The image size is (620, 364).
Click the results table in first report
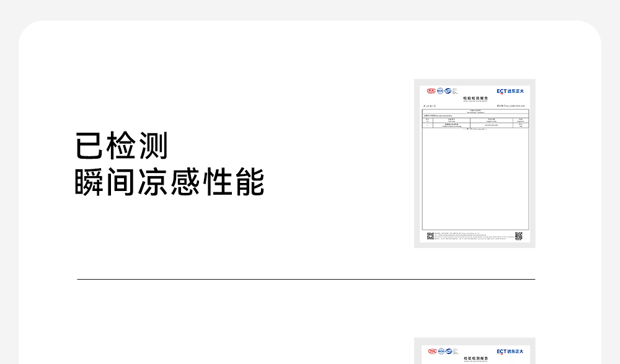(475, 122)
